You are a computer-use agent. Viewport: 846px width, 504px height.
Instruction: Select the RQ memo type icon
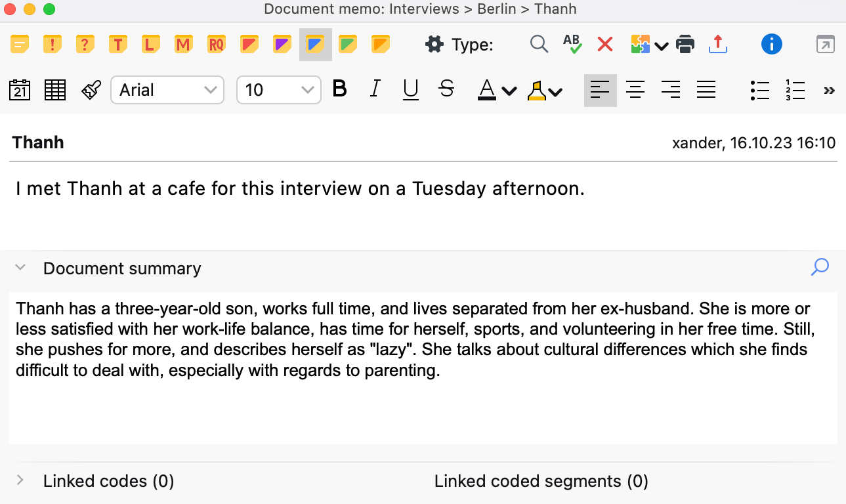tap(217, 45)
